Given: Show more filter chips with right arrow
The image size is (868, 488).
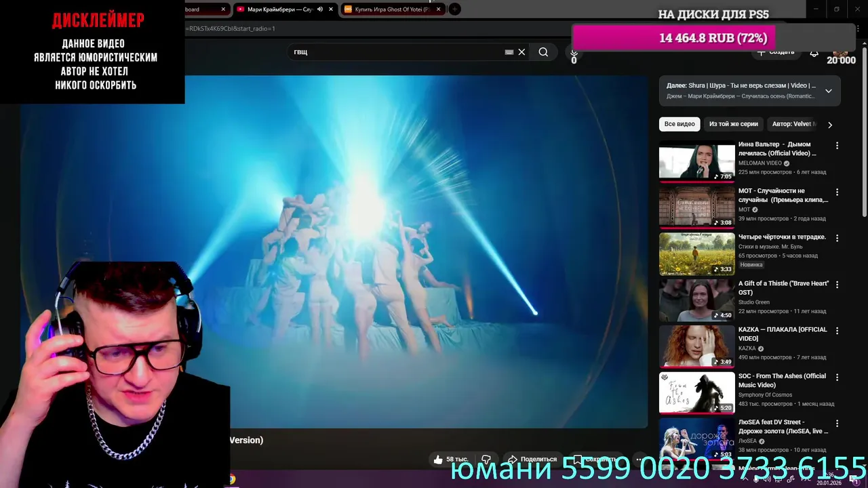Looking at the screenshot, I should [x=829, y=125].
